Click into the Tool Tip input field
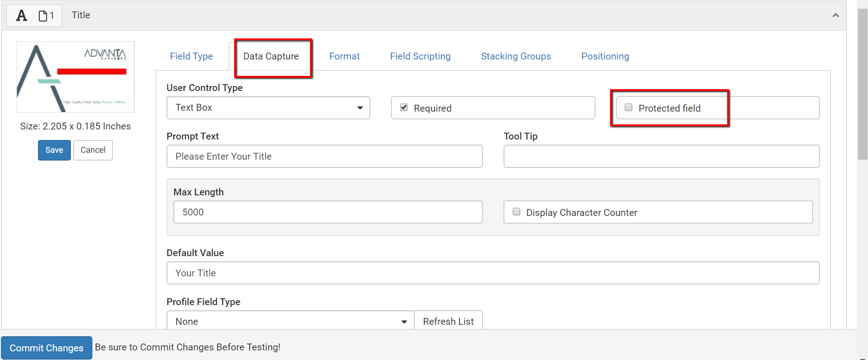The height and width of the screenshot is (360, 868). [661, 156]
